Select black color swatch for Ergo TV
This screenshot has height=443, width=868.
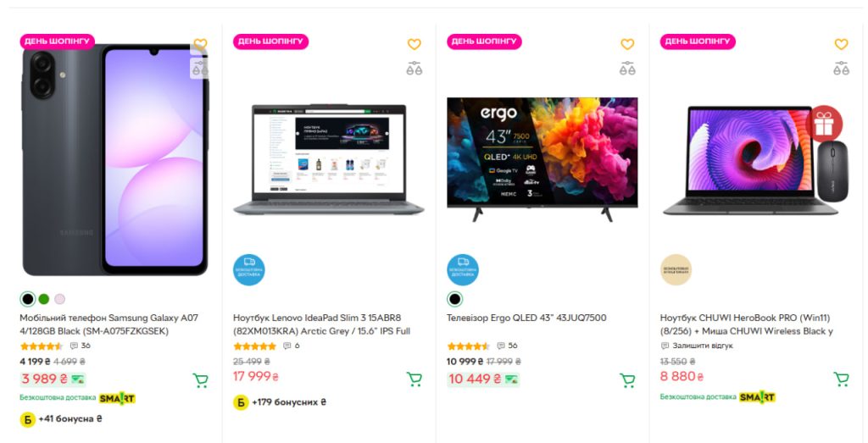pyautogui.click(x=454, y=299)
